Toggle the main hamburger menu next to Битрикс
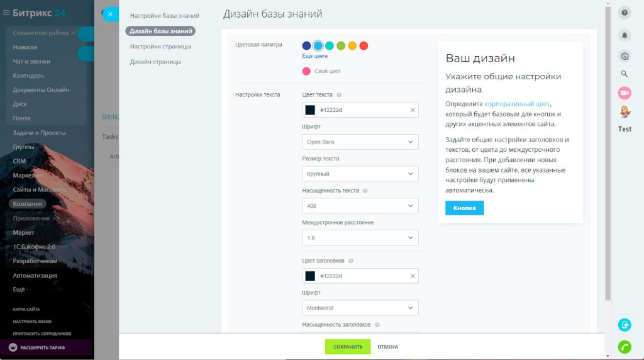Screen dimensions: 644x360 point(6,13)
